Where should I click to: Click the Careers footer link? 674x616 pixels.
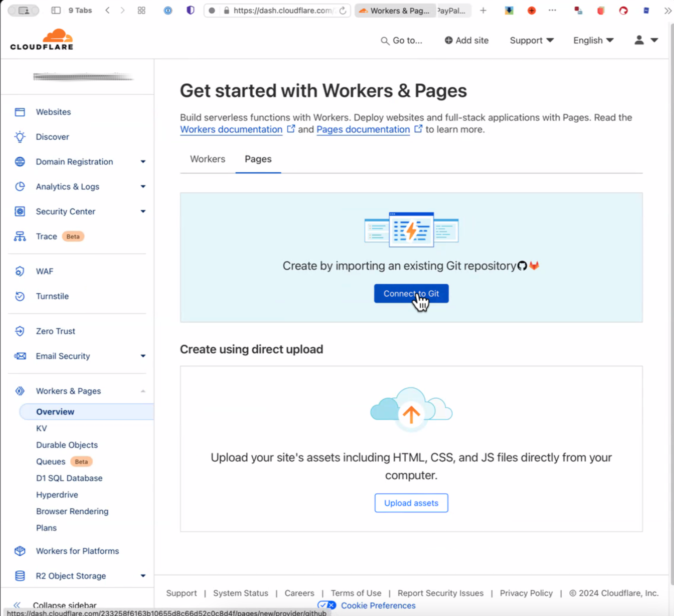[x=299, y=593]
